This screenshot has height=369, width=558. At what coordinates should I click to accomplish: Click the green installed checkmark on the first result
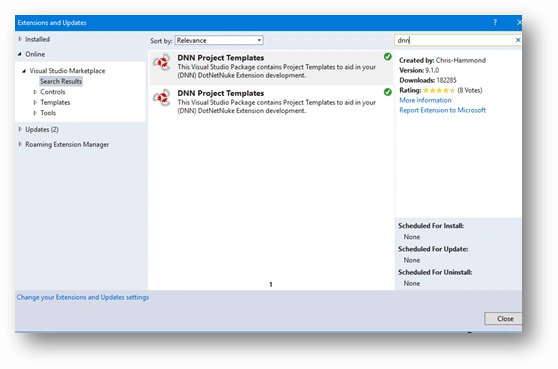point(388,57)
